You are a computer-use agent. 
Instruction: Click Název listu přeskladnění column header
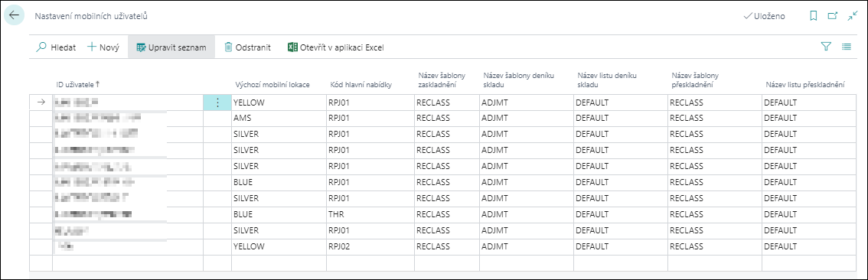(805, 85)
